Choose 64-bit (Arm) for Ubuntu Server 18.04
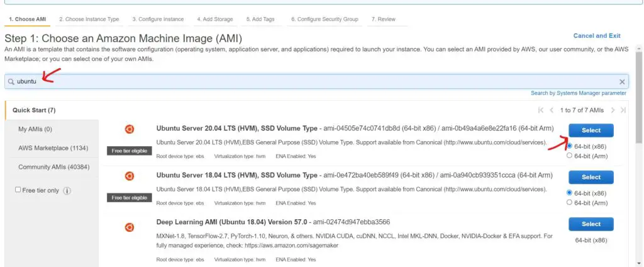The height and width of the screenshot is (267, 644). coord(569,202)
